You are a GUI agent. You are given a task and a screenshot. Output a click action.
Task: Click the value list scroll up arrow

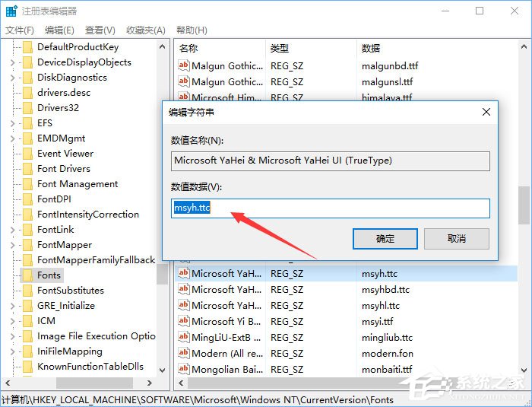[x=524, y=47]
